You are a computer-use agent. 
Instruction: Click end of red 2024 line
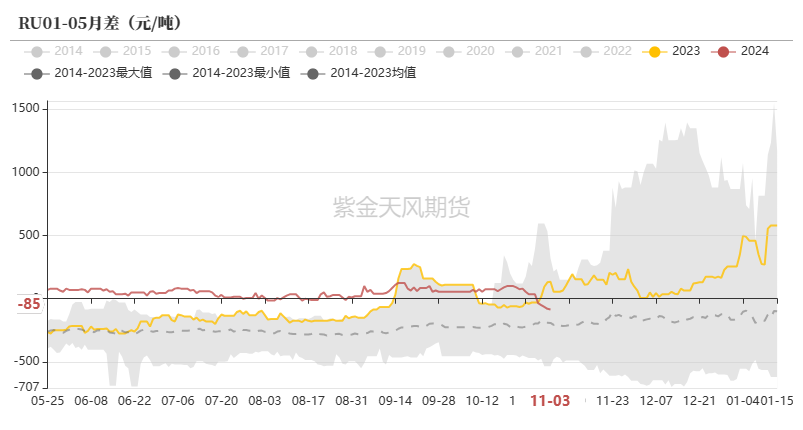(x=550, y=309)
